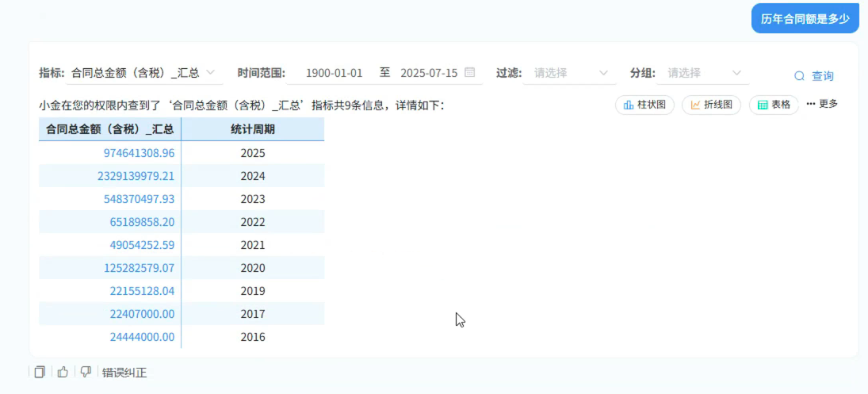Click the 统计周期 column header

[x=253, y=129]
